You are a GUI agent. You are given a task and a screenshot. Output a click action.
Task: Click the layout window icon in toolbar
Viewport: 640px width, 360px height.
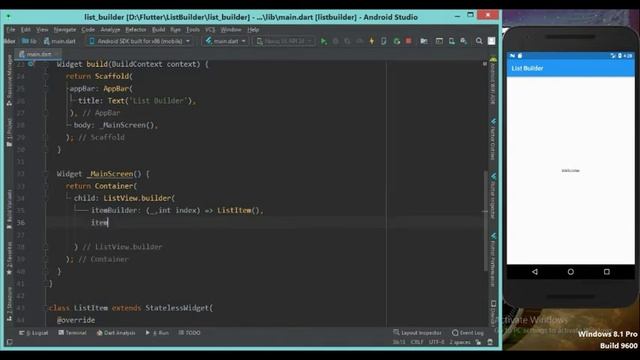pos(439,41)
